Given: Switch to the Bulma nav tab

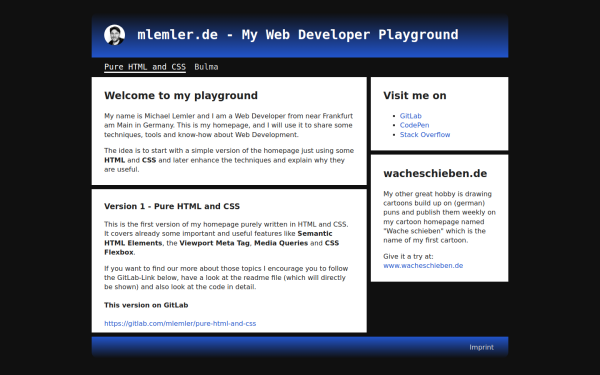Looking at the screenshot, I should (206, 67).
